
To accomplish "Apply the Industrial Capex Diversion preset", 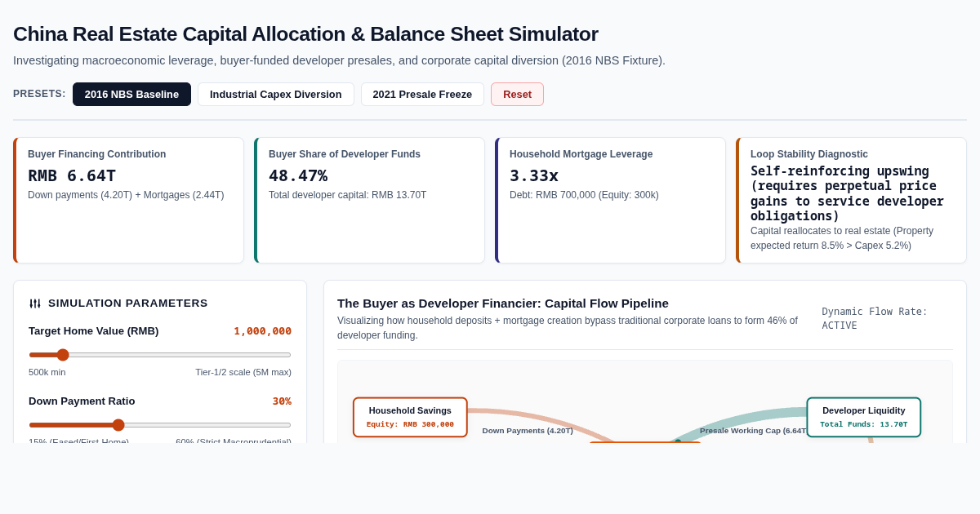I will pos(276,94).
